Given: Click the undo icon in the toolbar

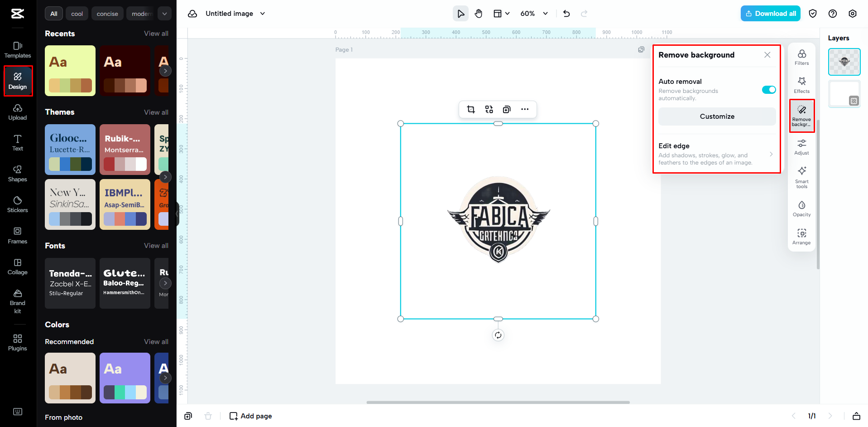Looking at the screenshot, I should tap(566, 13).
